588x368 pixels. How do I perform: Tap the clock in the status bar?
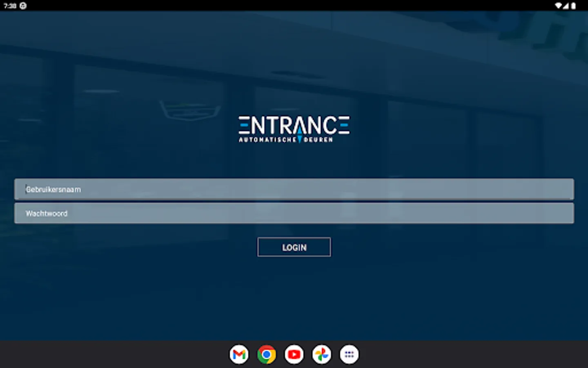(x=10, y=6)
